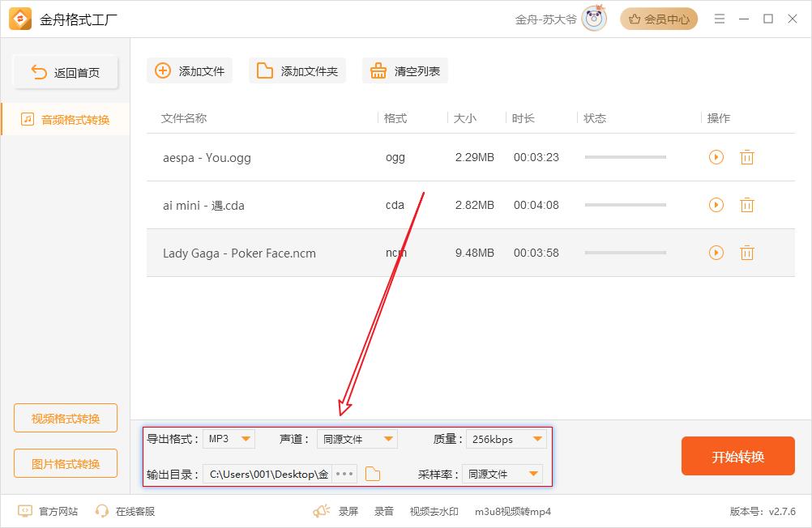812x528 pixels.
Task: Play the ai mini cda file
Action: click(716, 206)
